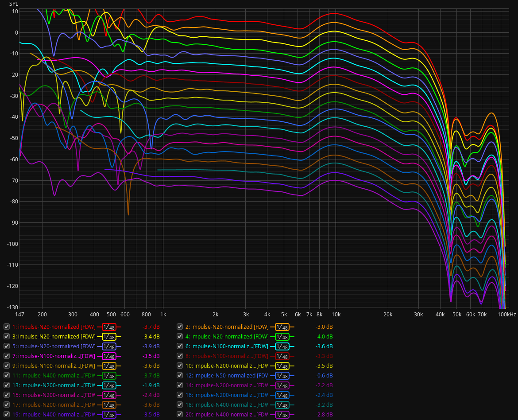Click green 1/48 smoothing badge of trace 4

point(282,337)
